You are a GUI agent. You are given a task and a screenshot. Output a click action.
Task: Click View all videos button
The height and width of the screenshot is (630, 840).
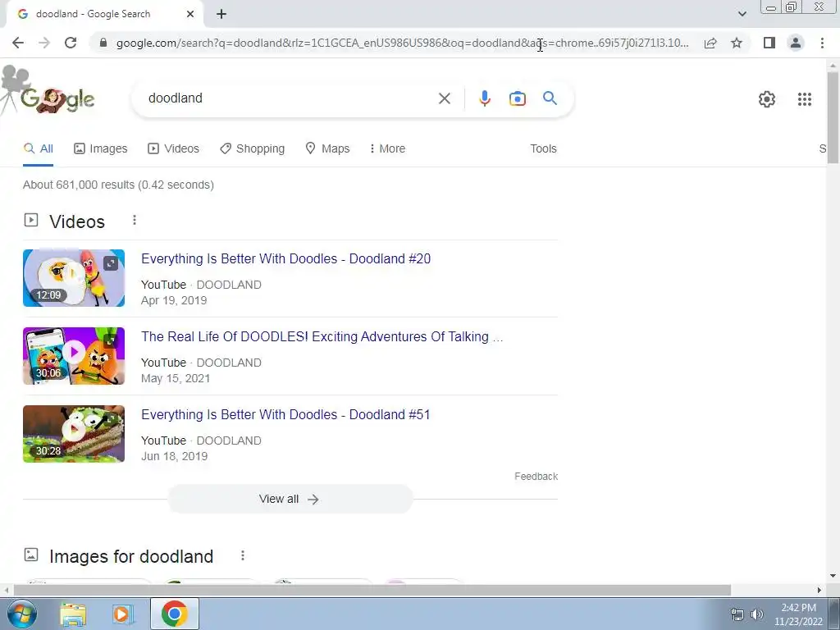coord(290,500)
